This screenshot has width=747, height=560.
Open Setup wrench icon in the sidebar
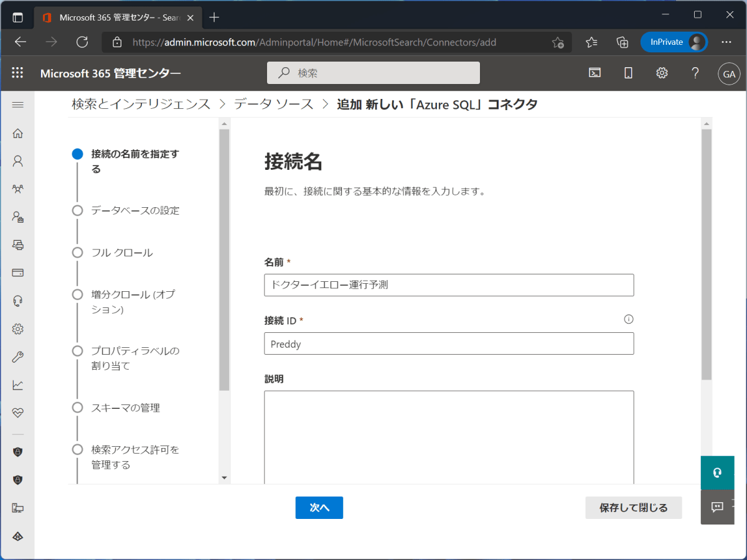[17, 357]
